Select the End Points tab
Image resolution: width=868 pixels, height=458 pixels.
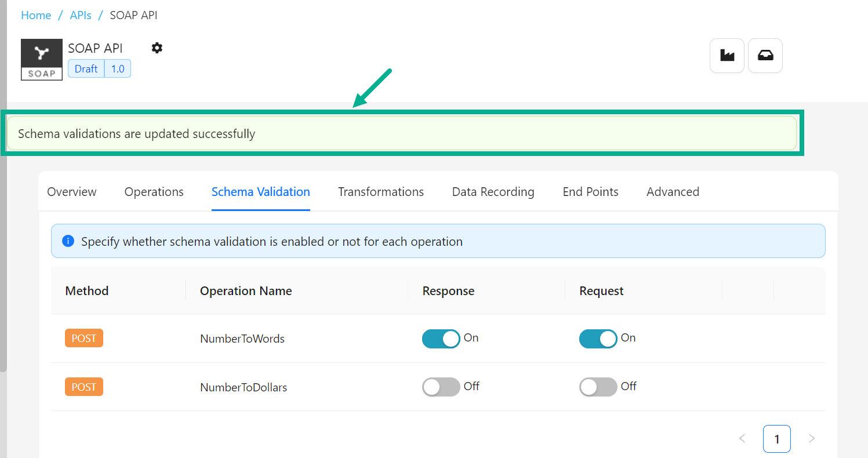tap(590, 192)
